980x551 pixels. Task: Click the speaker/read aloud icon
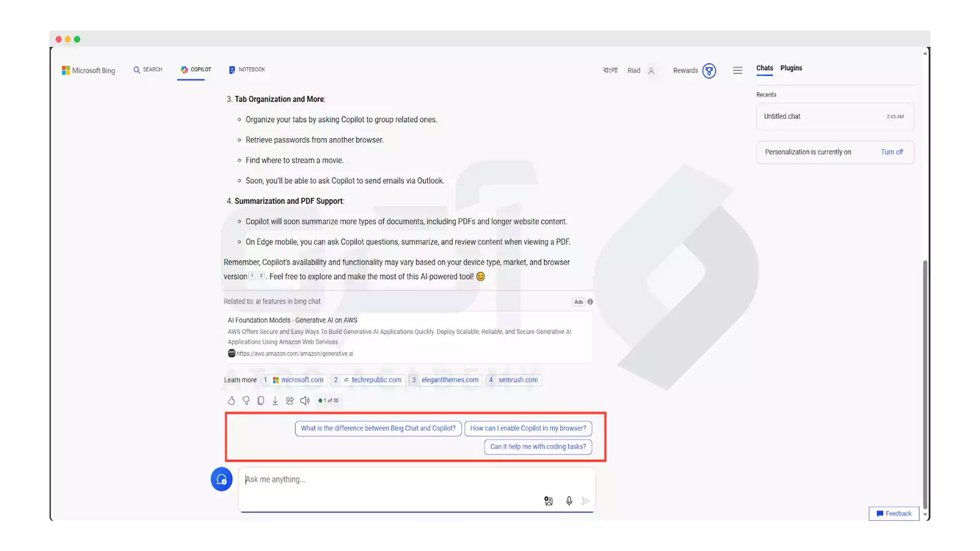point(305,400)
